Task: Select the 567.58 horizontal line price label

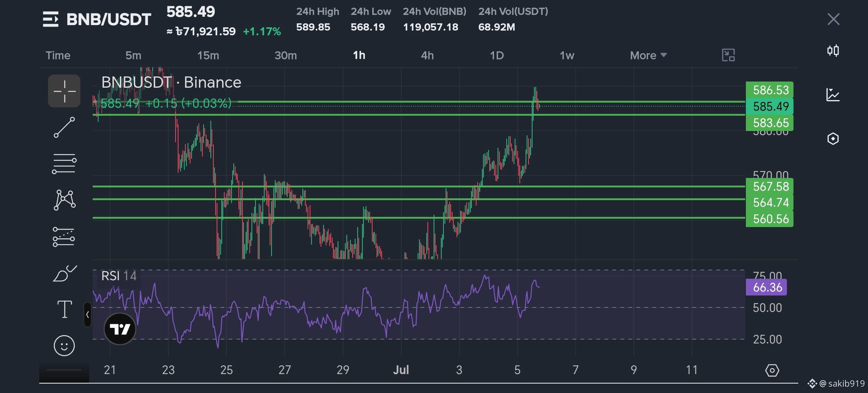Action: coord(769,186)
